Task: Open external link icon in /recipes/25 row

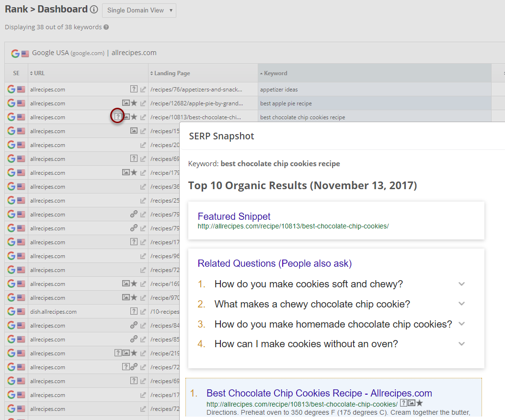Action: click(x=143, y=200)
